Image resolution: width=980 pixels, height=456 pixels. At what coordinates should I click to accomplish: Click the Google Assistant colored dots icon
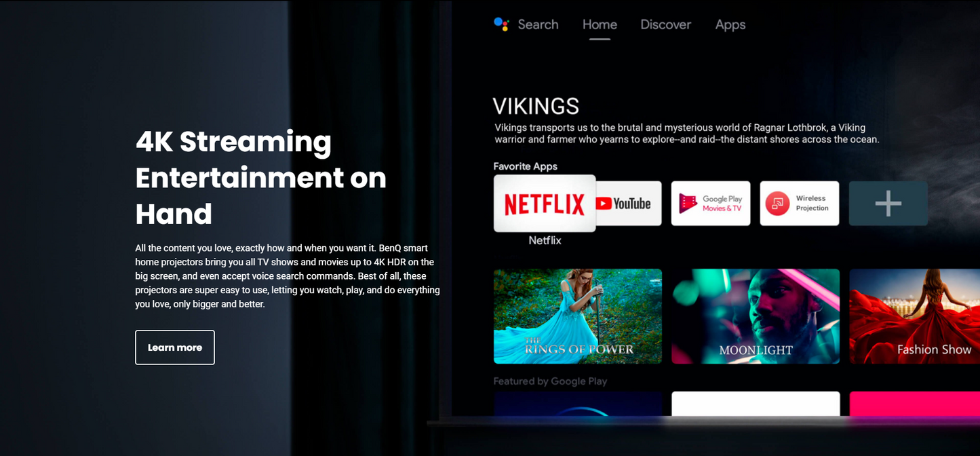tap(501, 24)
